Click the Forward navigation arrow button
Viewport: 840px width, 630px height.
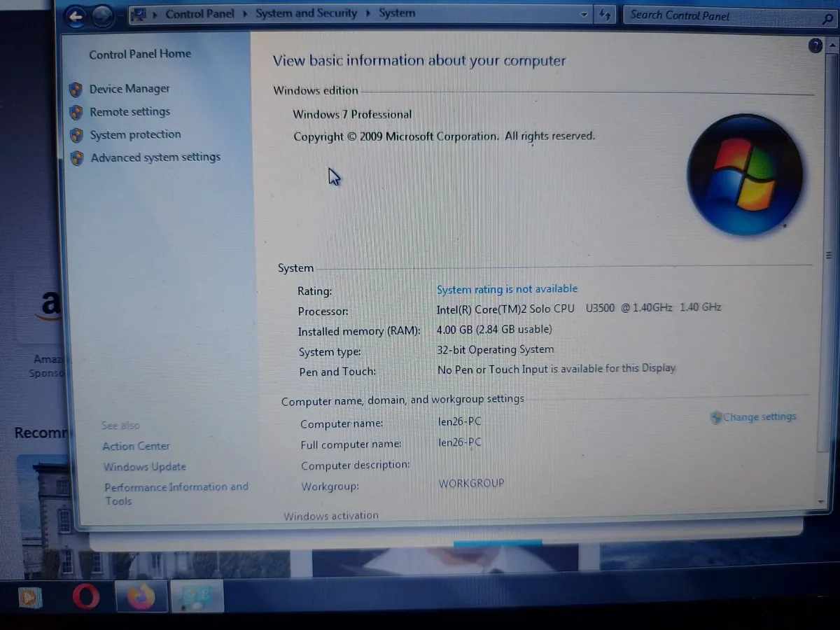pyautogui.click(x=103, y=15)
